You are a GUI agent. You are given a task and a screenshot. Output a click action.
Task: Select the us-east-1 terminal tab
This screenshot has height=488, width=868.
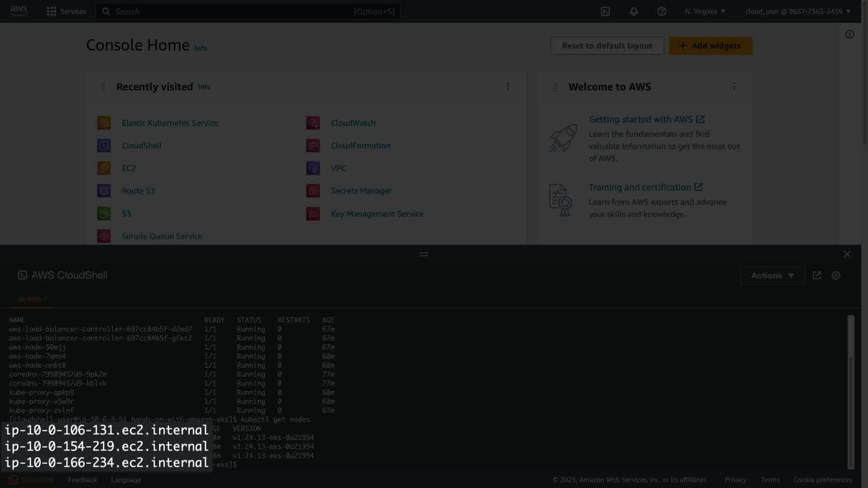pos(32,299)
